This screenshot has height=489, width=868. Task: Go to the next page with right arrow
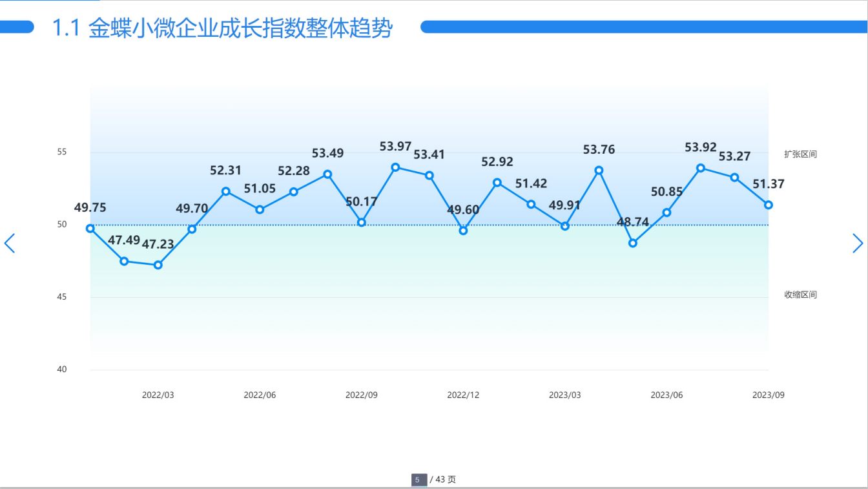[858, 244]
